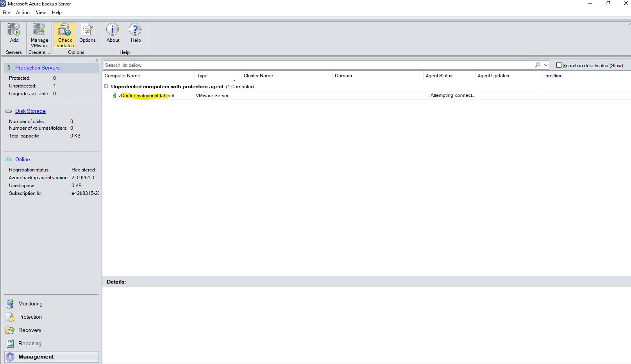This screenshot has width=631, height=364.
Task: Click the VMware Server type cell
Action: [212, 96]
